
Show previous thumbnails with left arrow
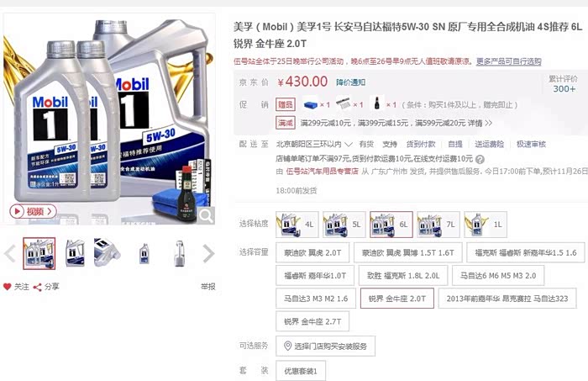(x=9, y=253)
